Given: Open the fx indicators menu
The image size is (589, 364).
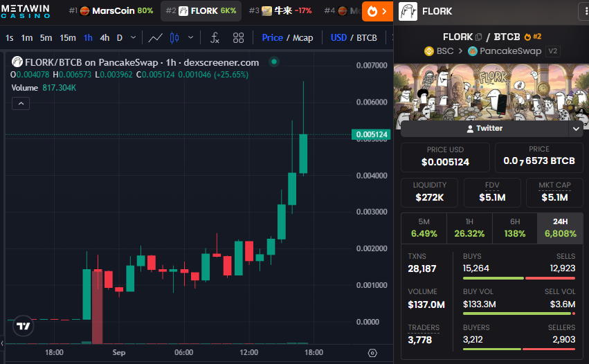Looking at the screenshot, I should pos(215,37).
